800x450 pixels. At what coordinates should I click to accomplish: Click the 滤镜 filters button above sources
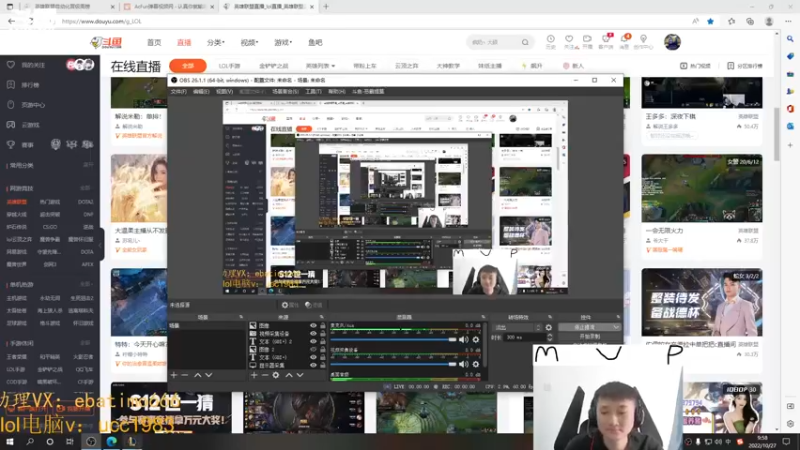pos(313,305)
